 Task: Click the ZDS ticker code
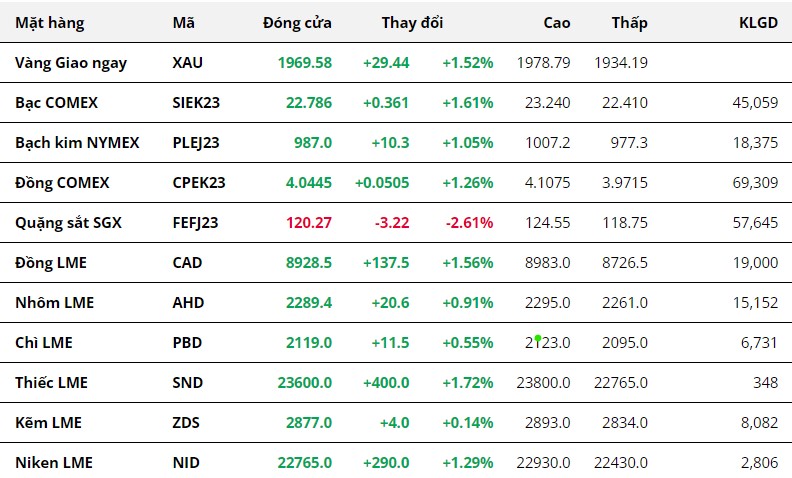coord(186,423)
